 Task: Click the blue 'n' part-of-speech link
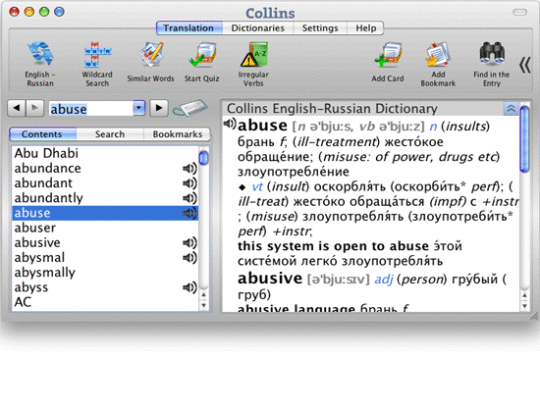(433, 127)
